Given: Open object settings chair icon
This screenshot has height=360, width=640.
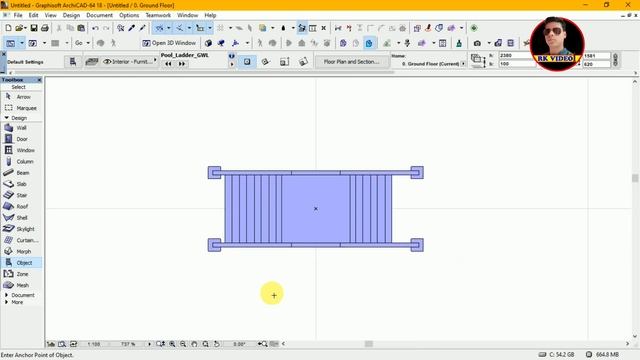Looking at the screenshot, I should tap(73, 62).
